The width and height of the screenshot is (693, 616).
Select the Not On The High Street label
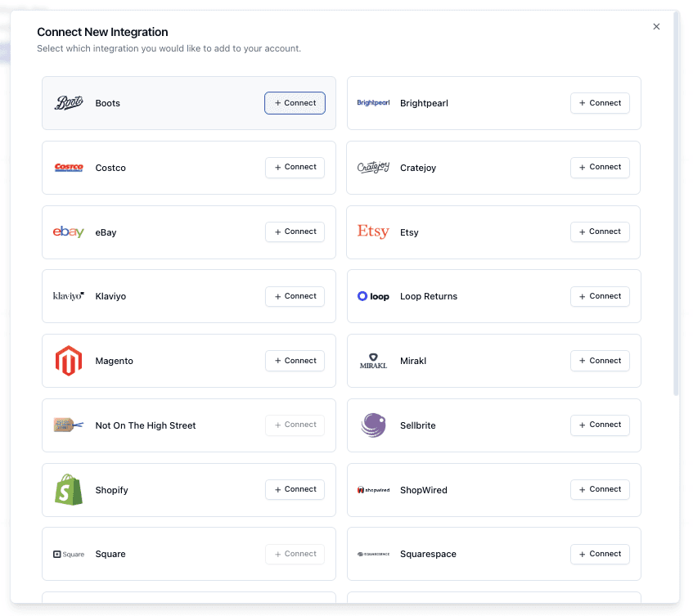pyautogui.click(x=146, y=425)
